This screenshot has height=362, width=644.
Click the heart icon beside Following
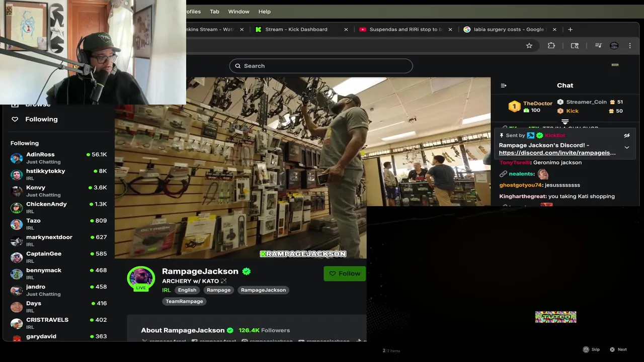(15, 119)
